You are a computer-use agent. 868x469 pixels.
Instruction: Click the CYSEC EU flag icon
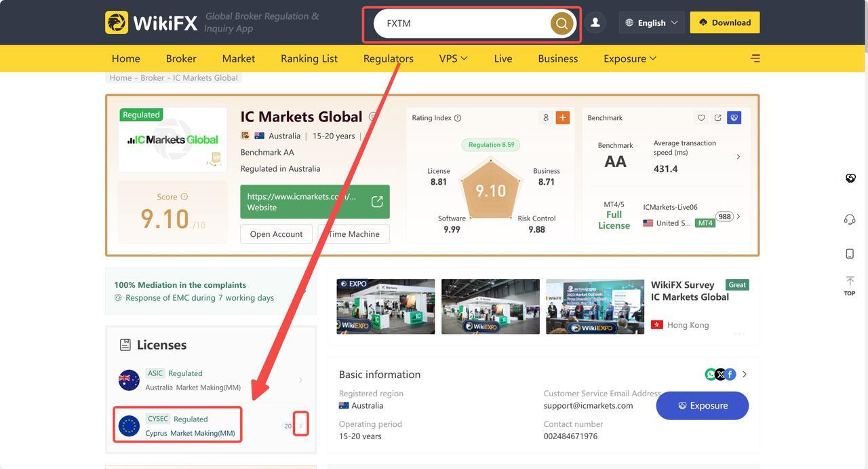[129, 426]
